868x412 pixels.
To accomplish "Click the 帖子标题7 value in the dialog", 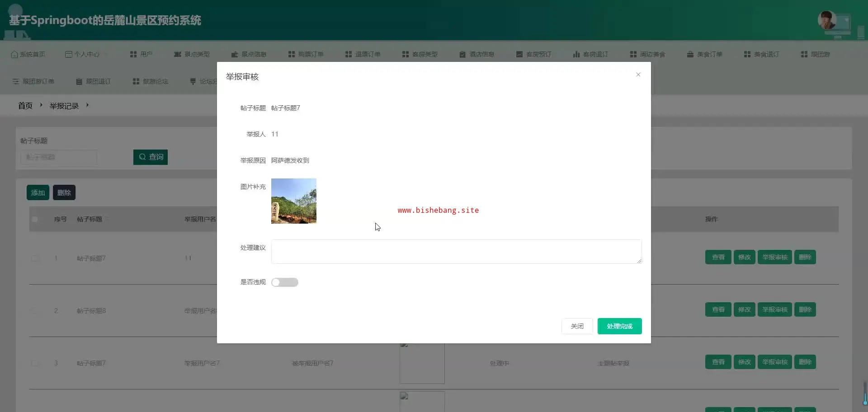I will [x=286, y=108].
